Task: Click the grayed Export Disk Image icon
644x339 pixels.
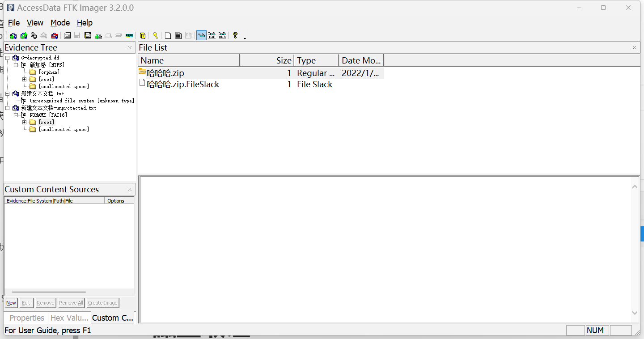Action: point(77,36)
